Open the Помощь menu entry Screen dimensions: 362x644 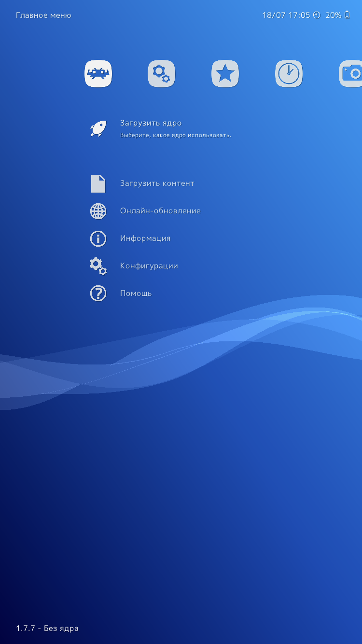tap(136, 294)
